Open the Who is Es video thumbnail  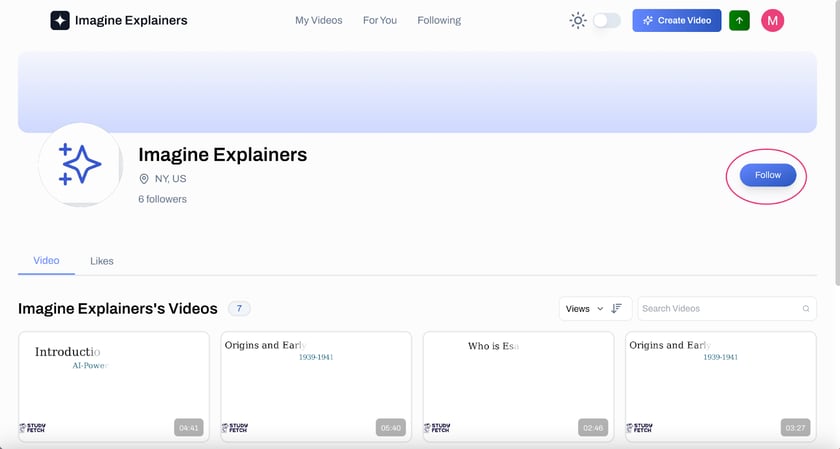pos(518,386)
